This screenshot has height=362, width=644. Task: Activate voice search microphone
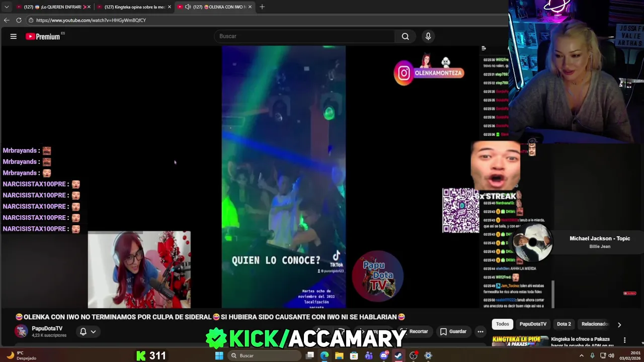tap(428, 36)
